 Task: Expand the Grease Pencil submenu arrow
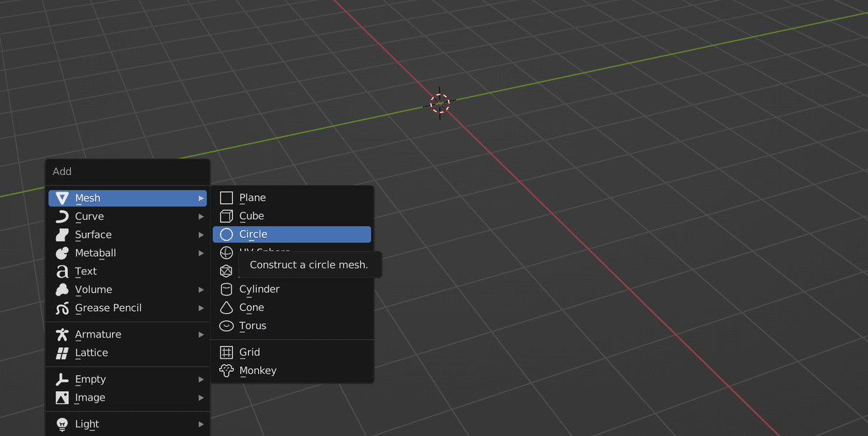201,308
